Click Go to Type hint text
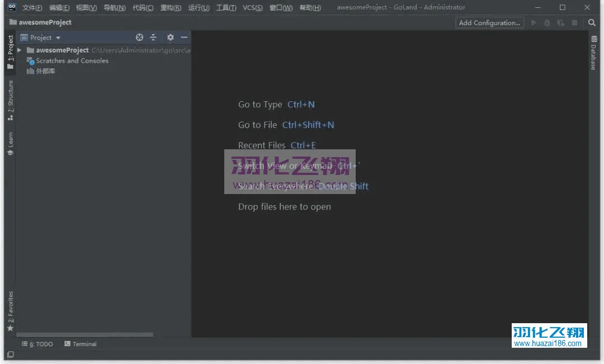Screen dimensions: 604x364 click(x=260, y=105)
